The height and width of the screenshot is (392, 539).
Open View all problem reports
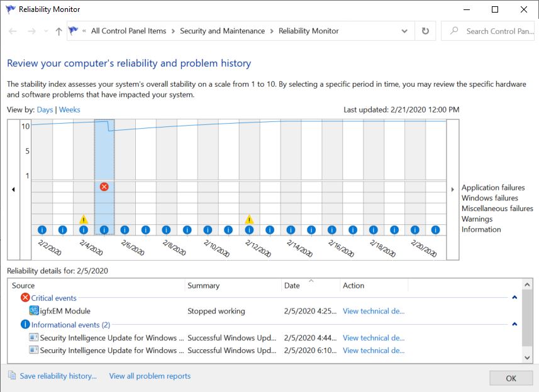(x=150, y=376)
